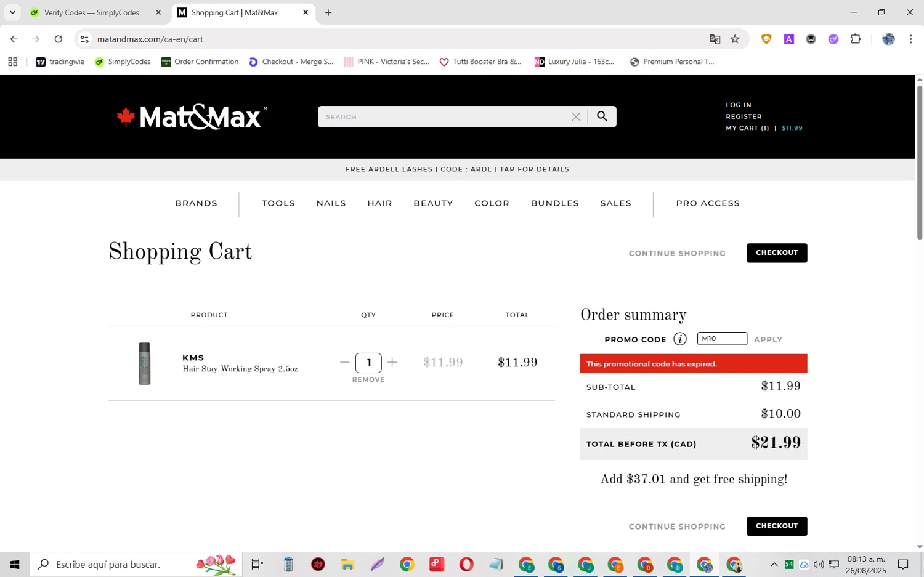Click the Windows taskbar search box
This screenshot has height=577, width=924.
tap(136, 564)
